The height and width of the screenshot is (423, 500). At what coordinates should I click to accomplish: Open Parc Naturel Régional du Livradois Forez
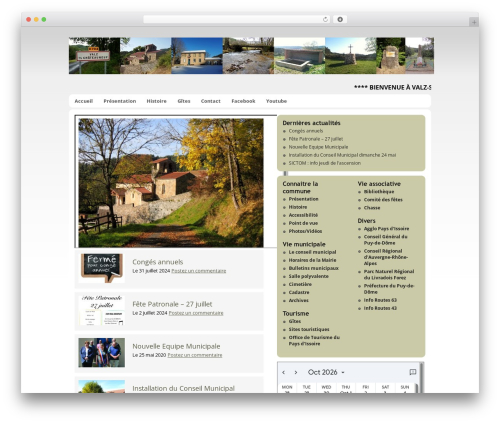pyautogui.click(x=389, y=274)
